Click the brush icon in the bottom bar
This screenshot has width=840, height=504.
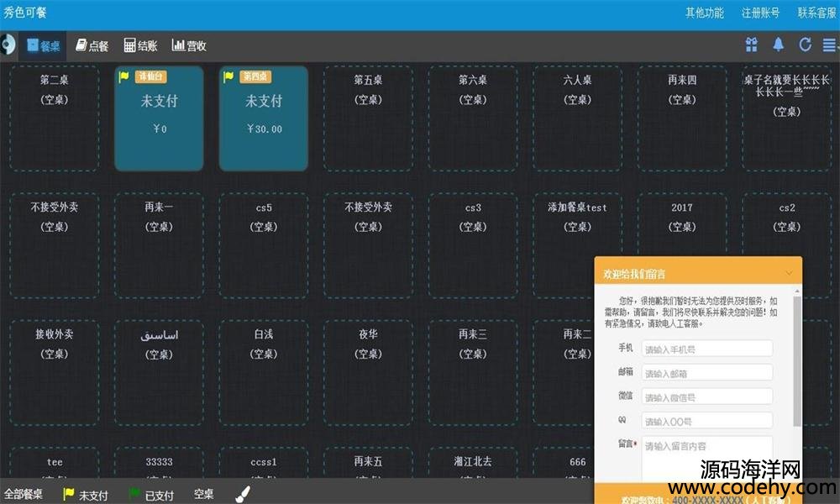coord(242,494)
